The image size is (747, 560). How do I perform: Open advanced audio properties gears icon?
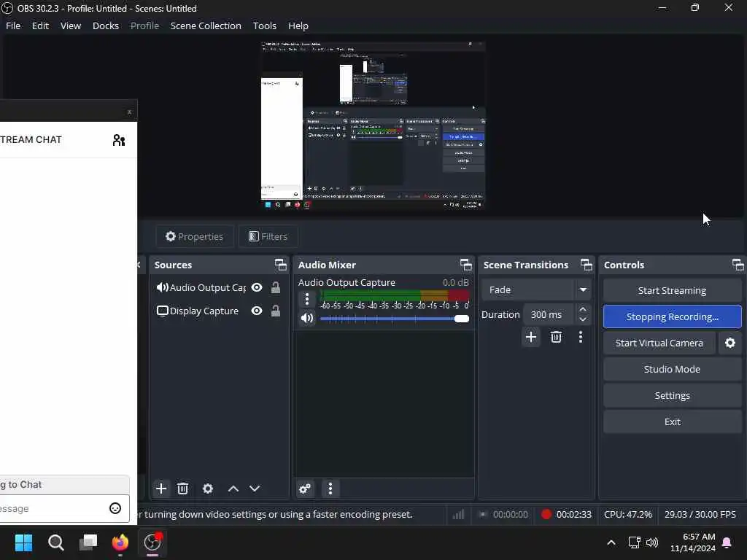point(306,489)
